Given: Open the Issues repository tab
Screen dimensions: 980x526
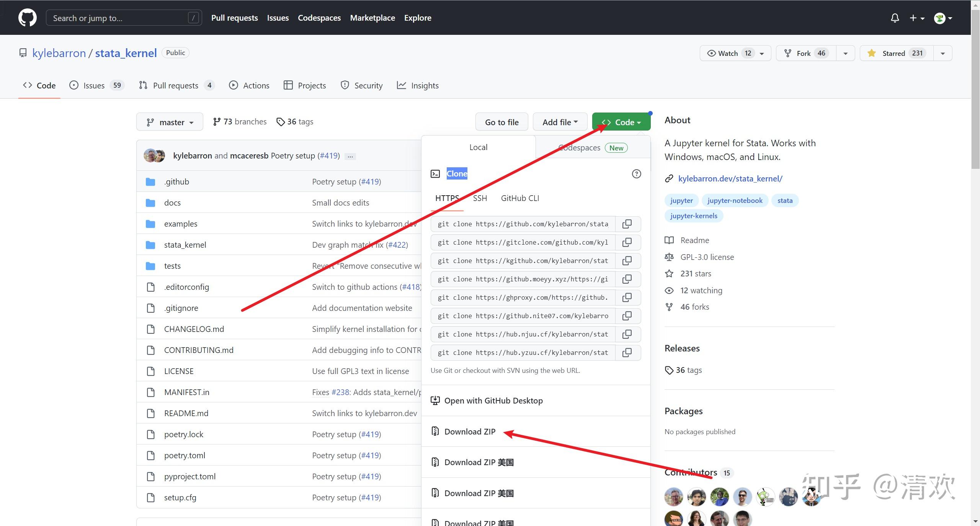Looking at the screenshot, I should pyautogui.click(x=95, y=85).
